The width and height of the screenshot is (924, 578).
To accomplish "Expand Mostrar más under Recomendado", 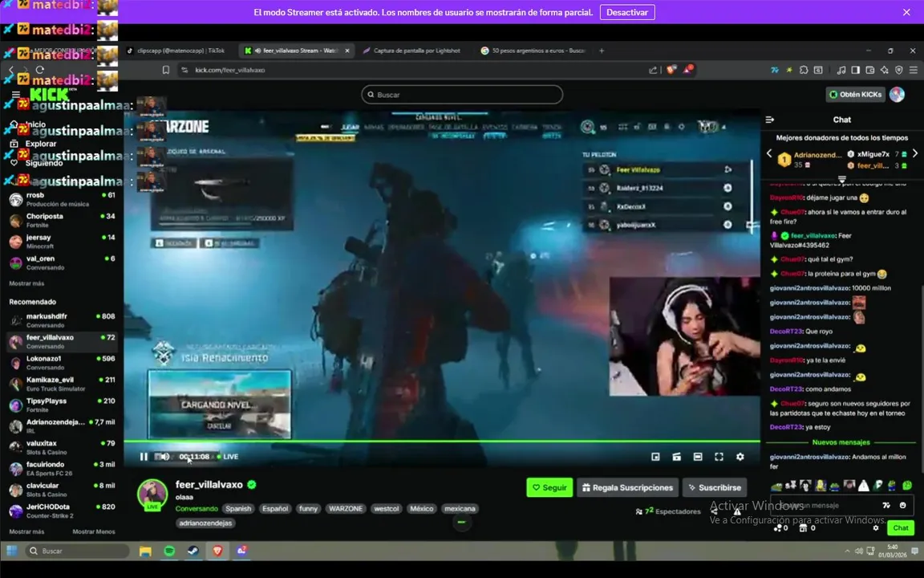I will 26,532.
